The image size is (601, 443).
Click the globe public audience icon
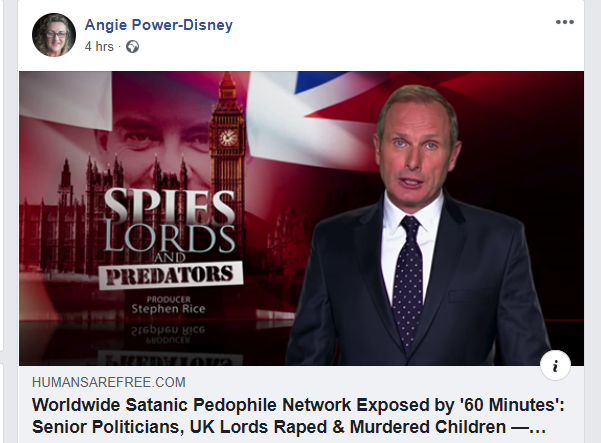click(133, 47)
